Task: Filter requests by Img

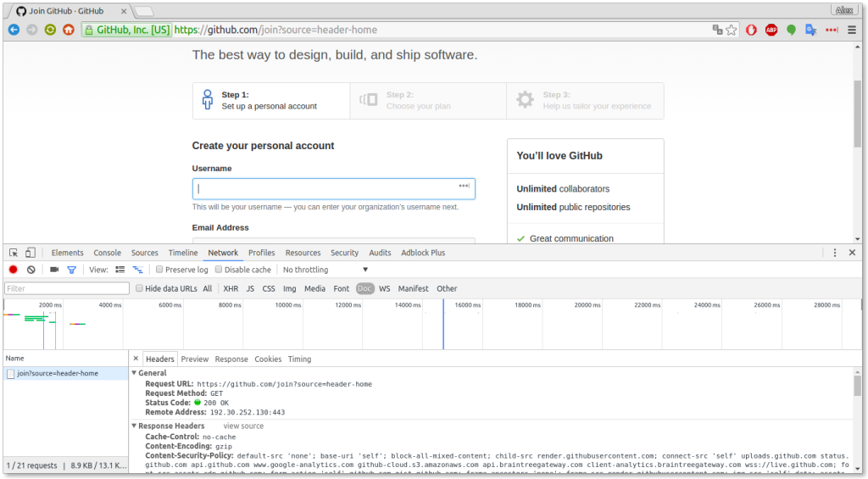Action: pyautogui.click(x=290, y=288)
